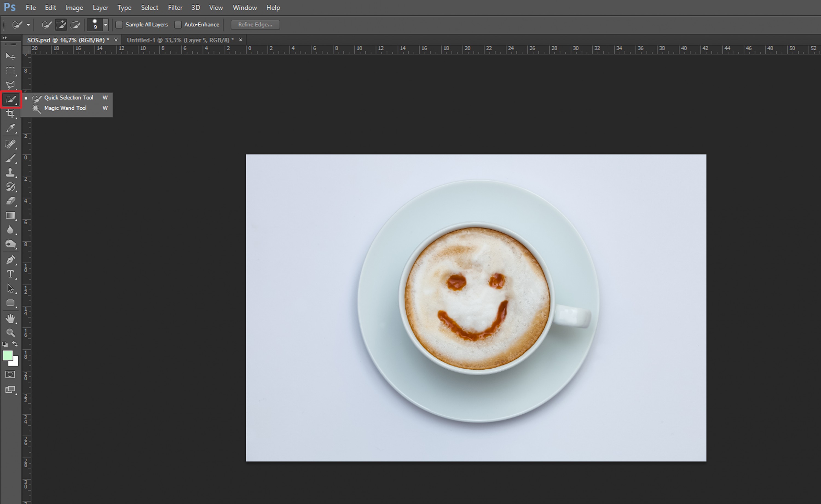
Task: Pick Quick Selection Tool from flyout
Action: pos(69,98)
